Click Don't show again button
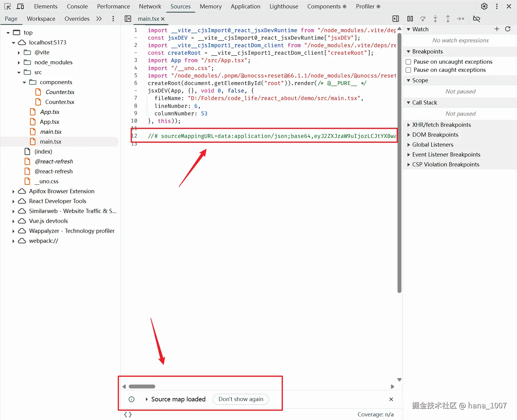Screen dimensions: 517x420 [241, 399]
